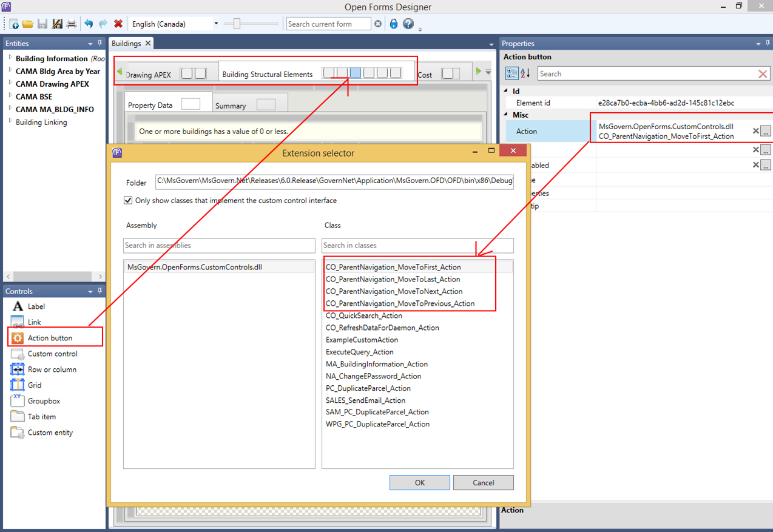The image size is (773, 532).
Task: Toggle 'Only show classes that implement' checkbox
Action: [x=128, y=201]
